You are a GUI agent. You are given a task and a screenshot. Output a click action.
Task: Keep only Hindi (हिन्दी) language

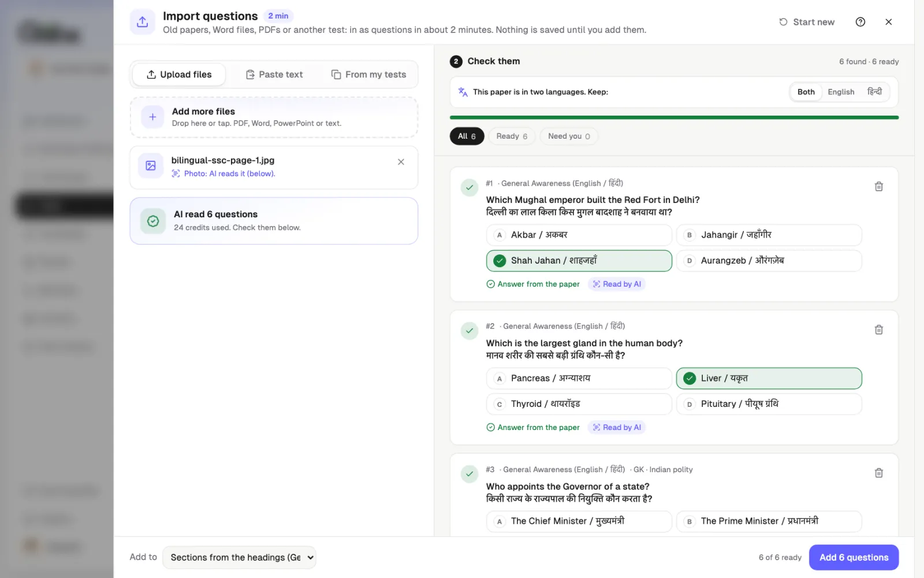click(874, 92)
